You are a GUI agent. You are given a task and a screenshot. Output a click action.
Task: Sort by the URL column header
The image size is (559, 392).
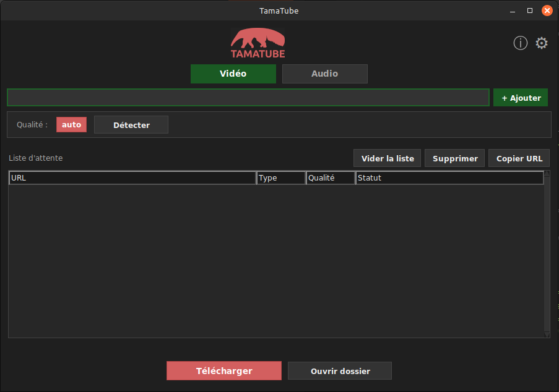[x=132, y=178]
